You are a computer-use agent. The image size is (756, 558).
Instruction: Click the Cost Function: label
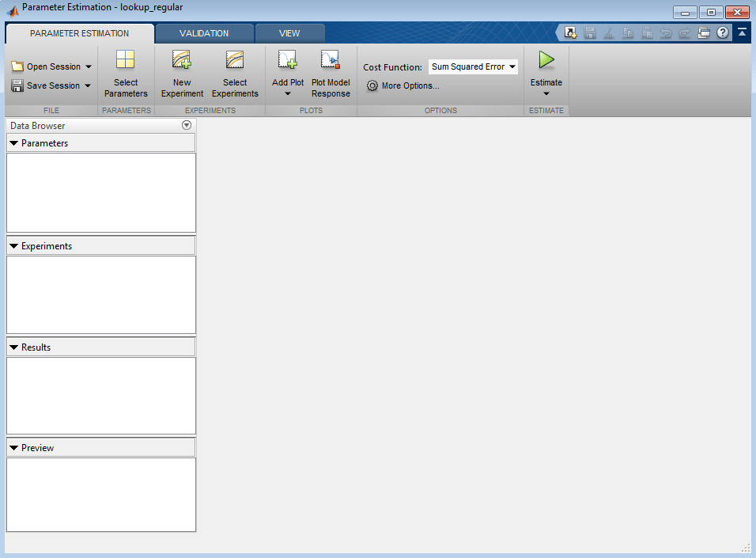point(392,67)
